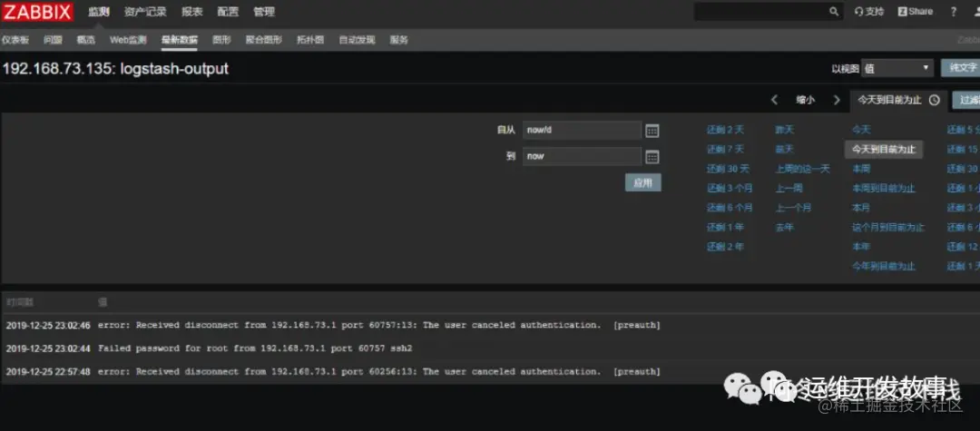Click the 到 input with now
Image resolution: width=980 pixels, height=431 pixels.
[x=582, y=156]
